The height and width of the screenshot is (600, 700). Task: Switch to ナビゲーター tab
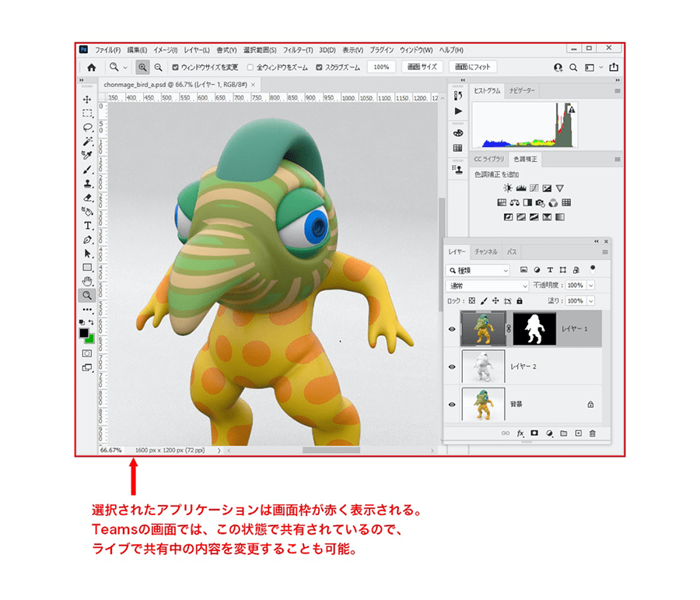521,91
